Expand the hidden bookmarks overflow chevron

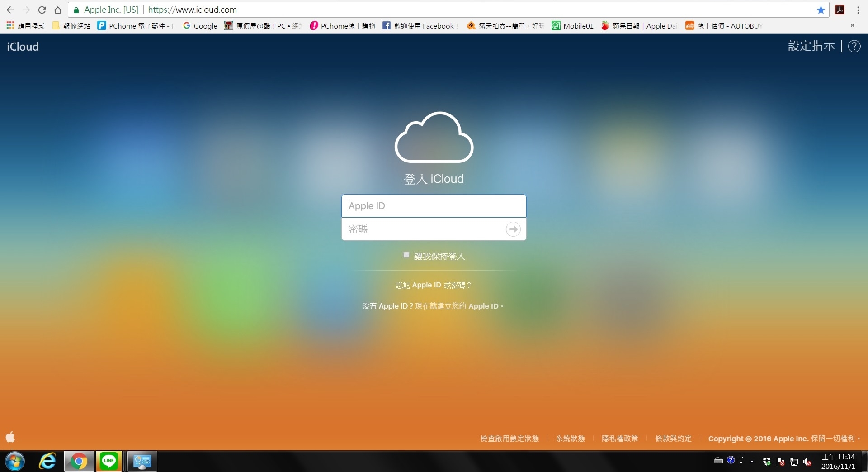853,26
